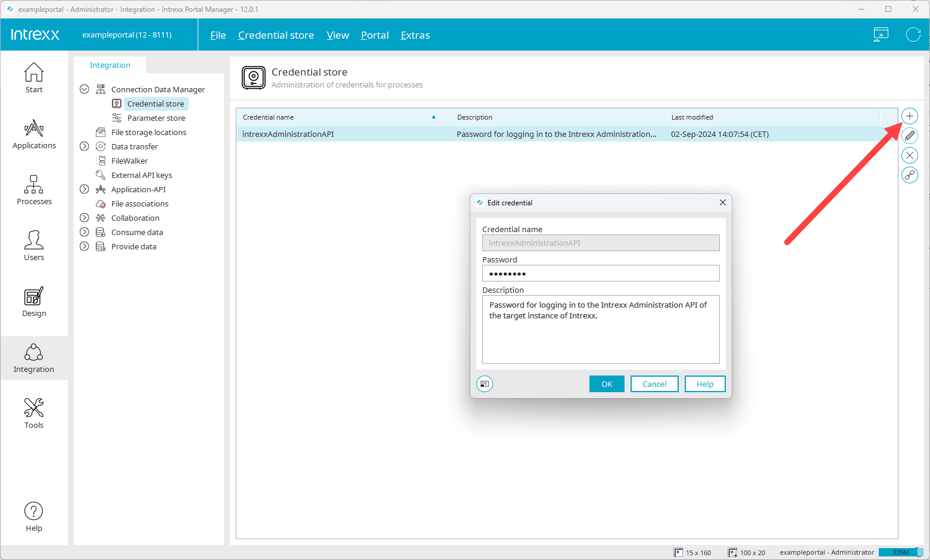Open the Extras menu
930x560 pixels.
[415, 35]
